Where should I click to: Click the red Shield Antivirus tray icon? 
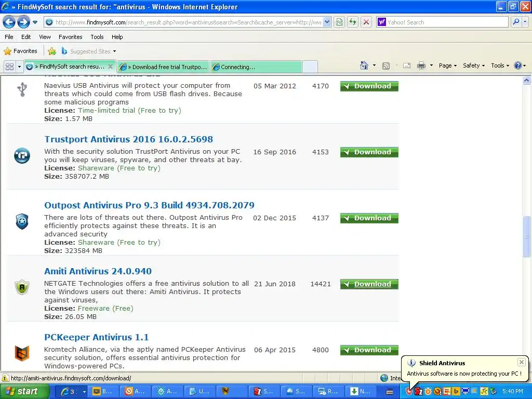pyautogui.click(x=409, y=392)
